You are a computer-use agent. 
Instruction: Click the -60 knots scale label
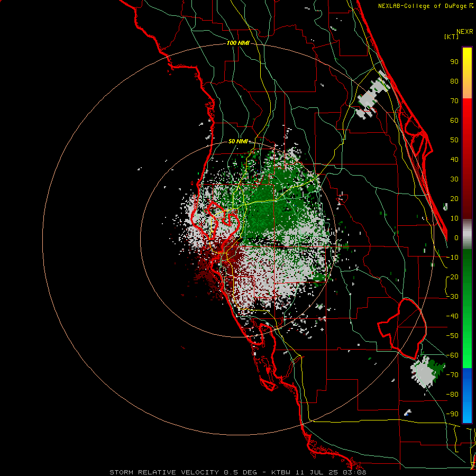click(x=452, y=355)
